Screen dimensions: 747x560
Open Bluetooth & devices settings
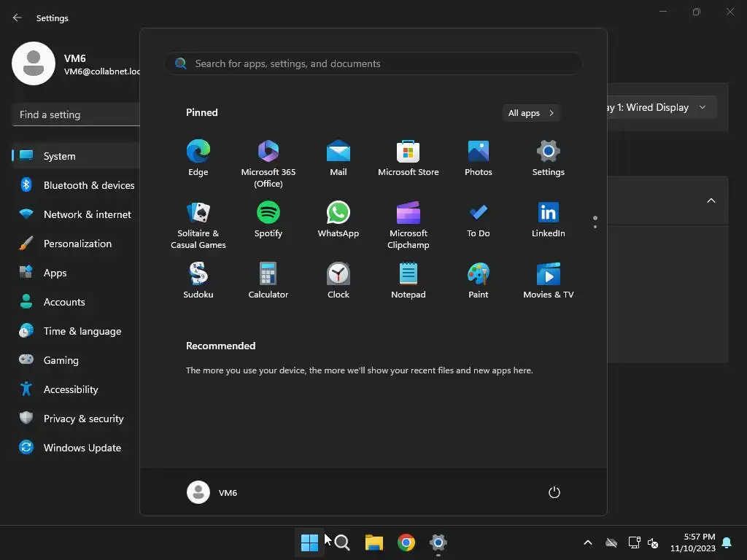76,185
